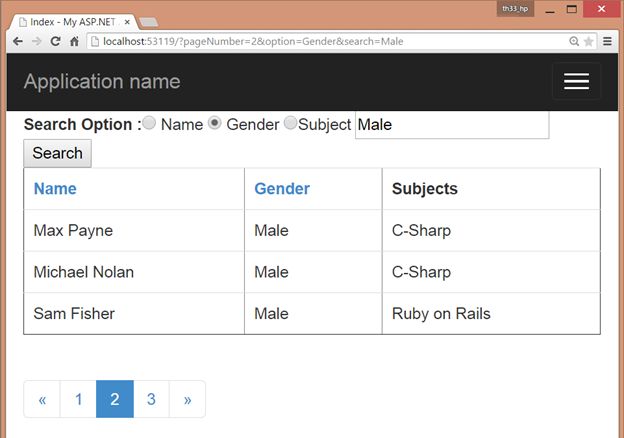The width and height of the screenshot is (624, 438).
Task: Click the zoom magnifier icon in address bar
Action: click(574, 42)
